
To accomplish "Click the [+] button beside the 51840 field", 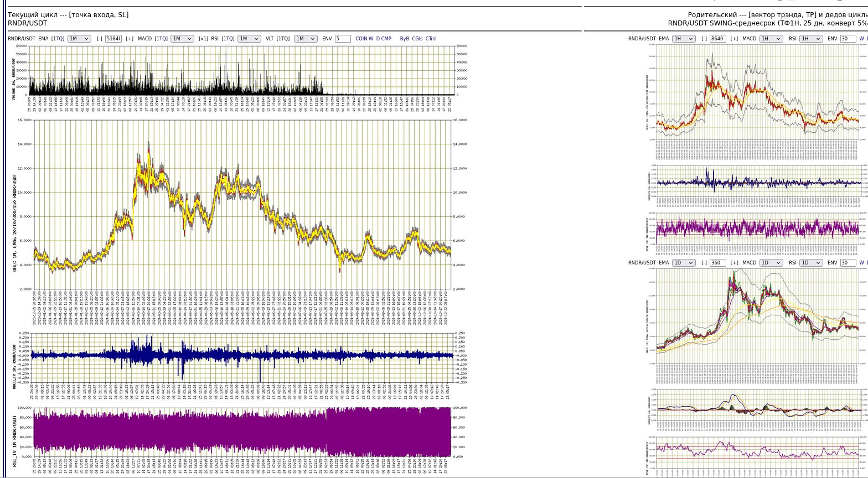I will [x=130, y=39].
